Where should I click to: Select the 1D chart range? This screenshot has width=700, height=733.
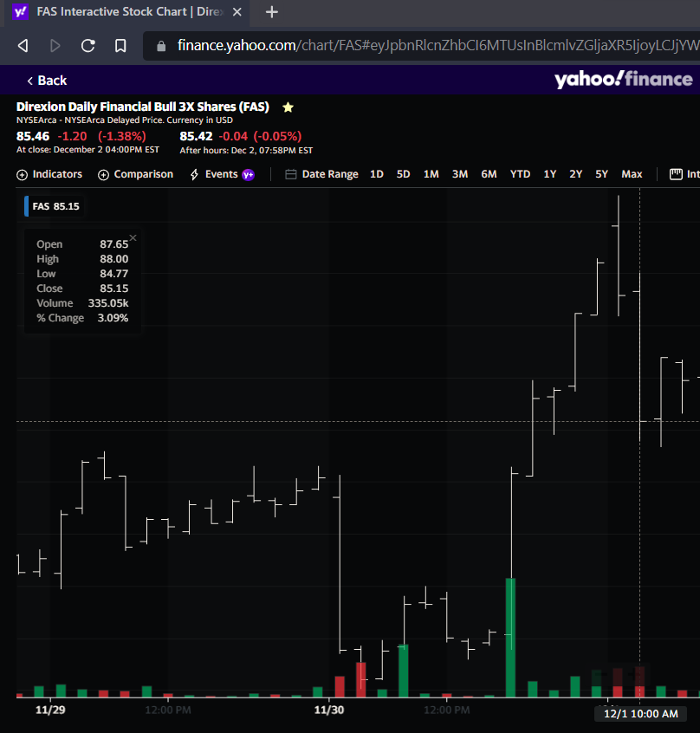click(376, 174)
